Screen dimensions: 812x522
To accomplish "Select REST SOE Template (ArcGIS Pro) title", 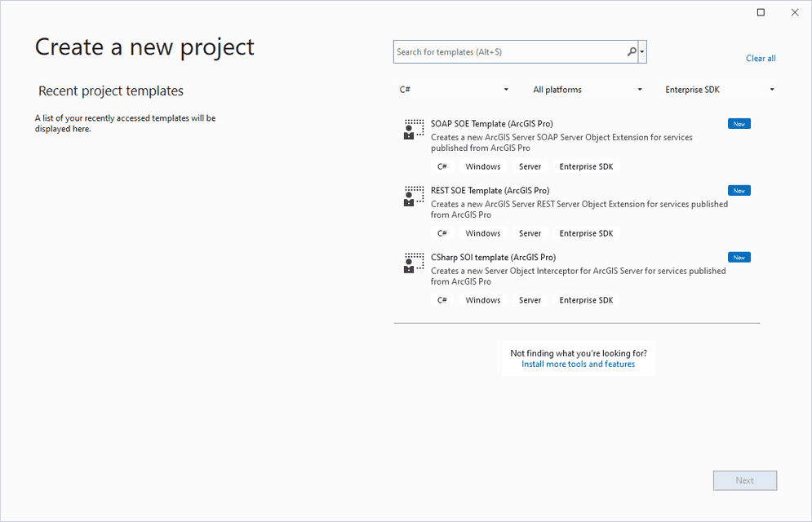I will pyautogui.click(x=490, y=190).
